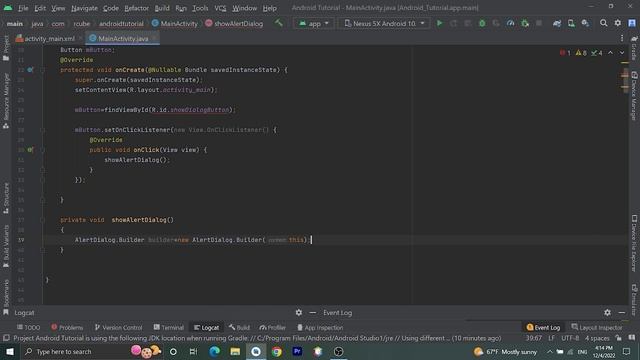The height and width of the screenshot is (360, 640).
Task: Open the app run configuration dropdown
Action: (313, 24)
